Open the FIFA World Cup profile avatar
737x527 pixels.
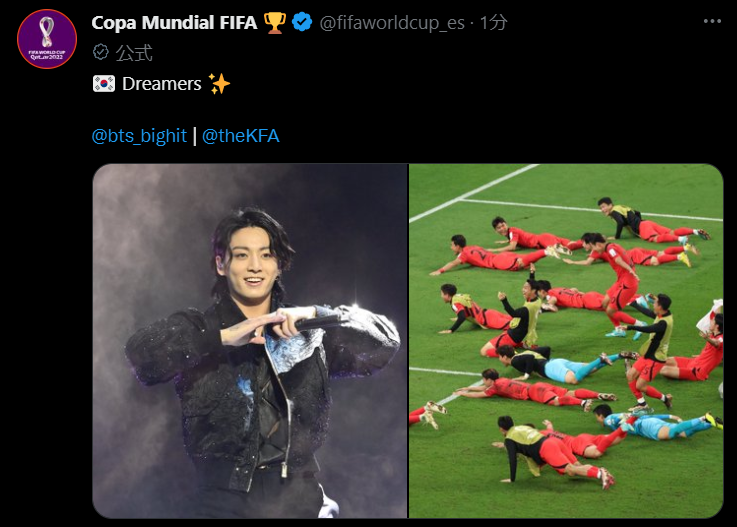pyautogui.click(x=47, y=39)
